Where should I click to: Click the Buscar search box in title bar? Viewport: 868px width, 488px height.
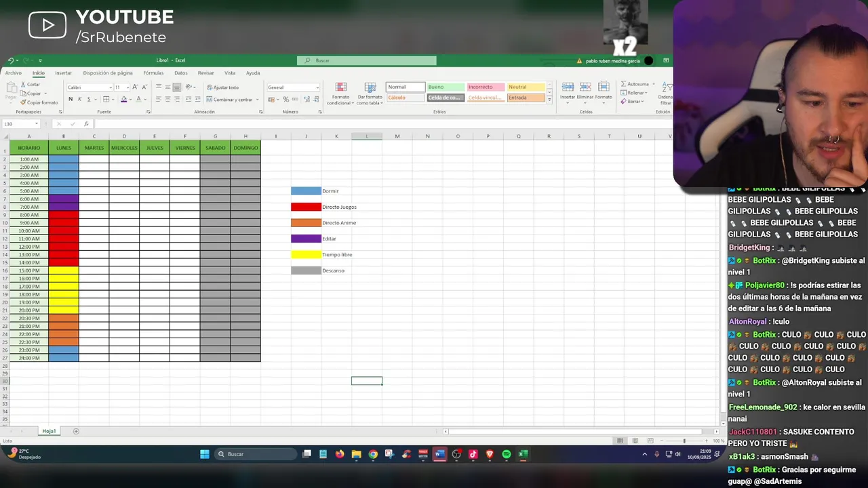coord(367,60)
